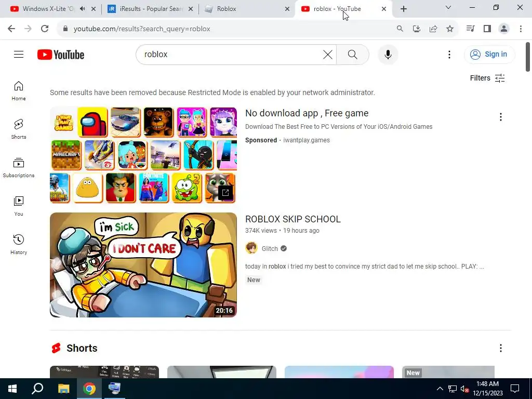Select the roblox - YouTube tab

pos(336,9)
